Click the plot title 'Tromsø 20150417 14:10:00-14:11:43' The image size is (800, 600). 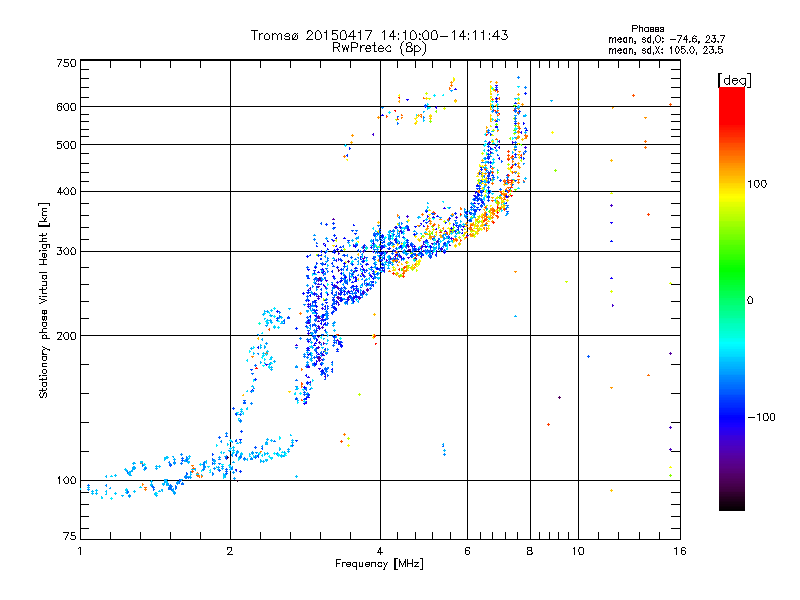tap(379, 35)
